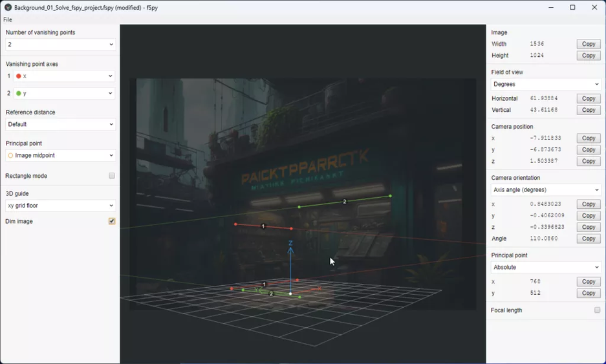Copy the camera position z value

[x=588, y=161]
